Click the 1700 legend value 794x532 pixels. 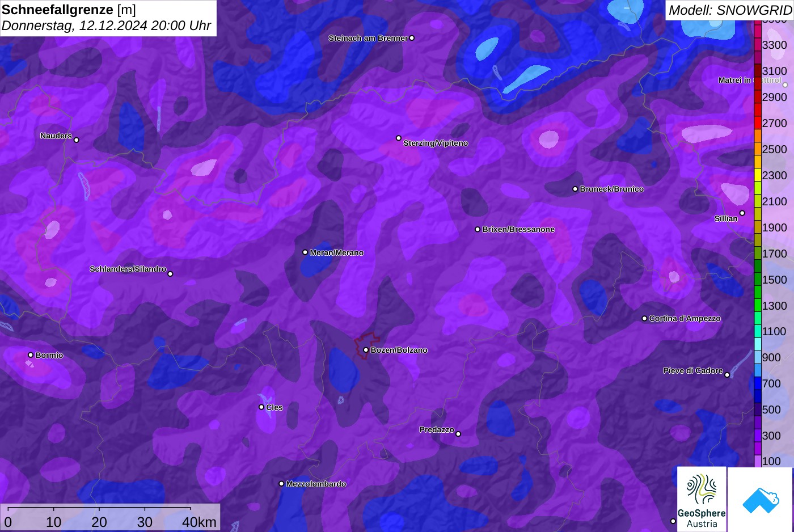click(x=774, y=254)
